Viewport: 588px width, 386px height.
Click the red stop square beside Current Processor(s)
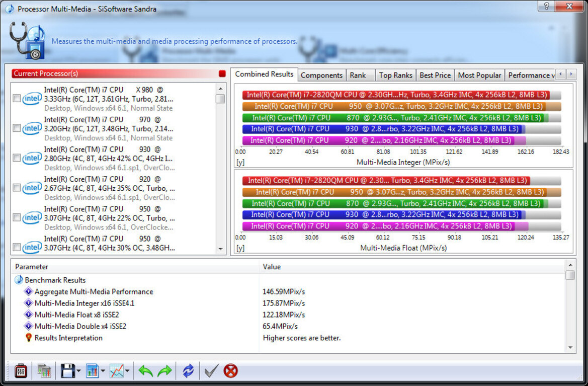(222, 73)
